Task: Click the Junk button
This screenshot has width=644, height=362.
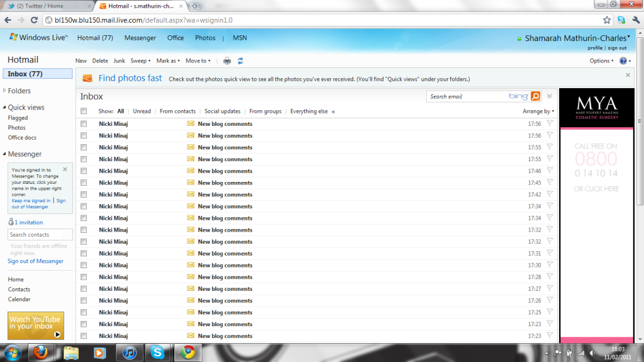Action: click(119, 61)
